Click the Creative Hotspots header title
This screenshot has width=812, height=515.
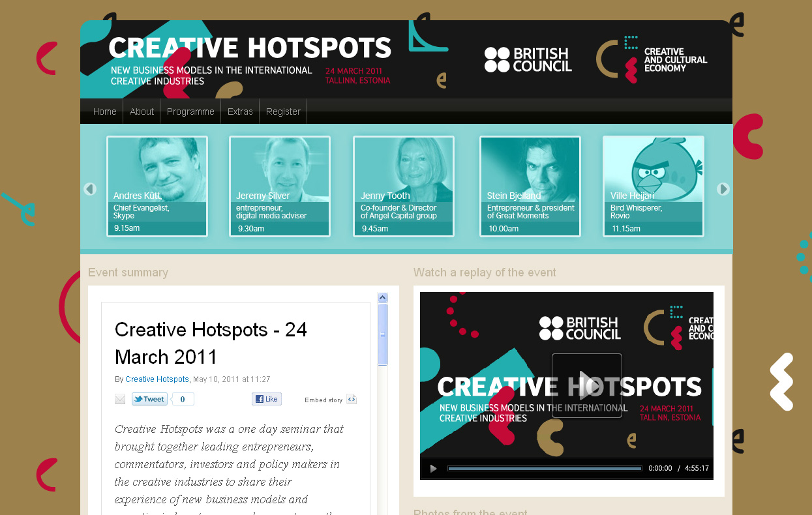tap(250, 48)
